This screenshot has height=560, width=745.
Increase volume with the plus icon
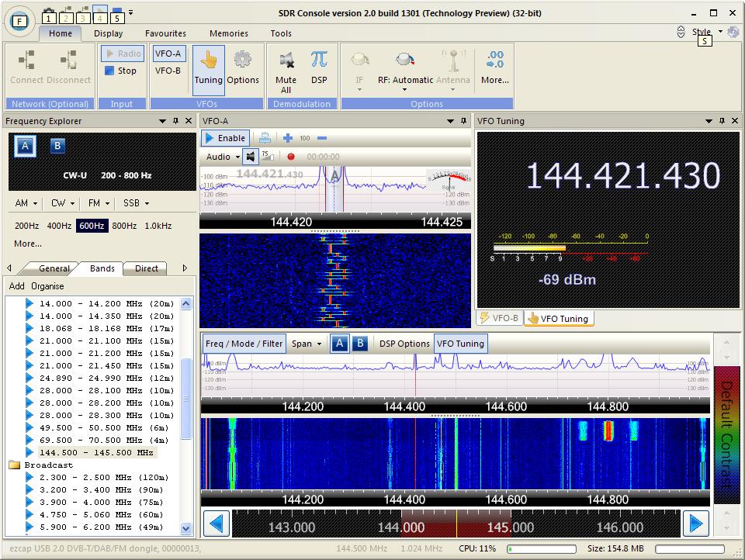pyautogui.click(x=287, y=138)
